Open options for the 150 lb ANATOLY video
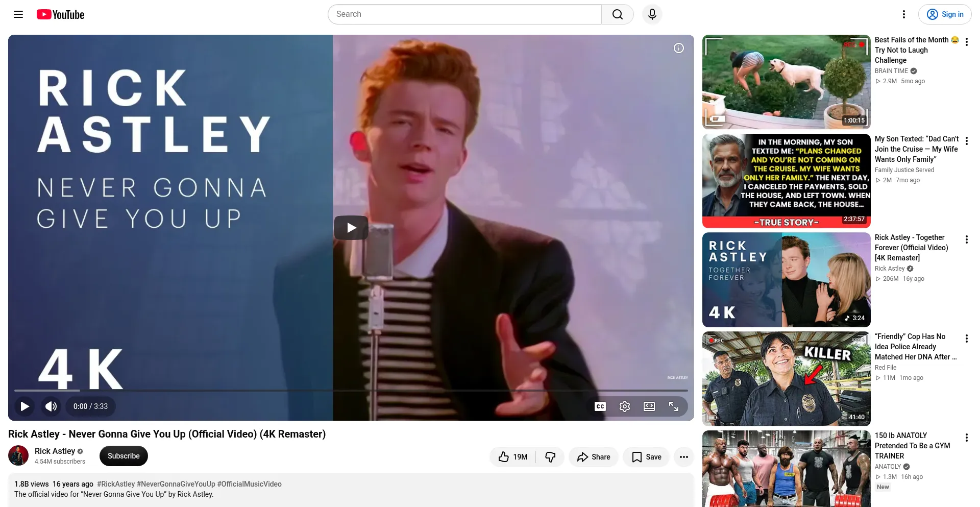 coord(967,438)
